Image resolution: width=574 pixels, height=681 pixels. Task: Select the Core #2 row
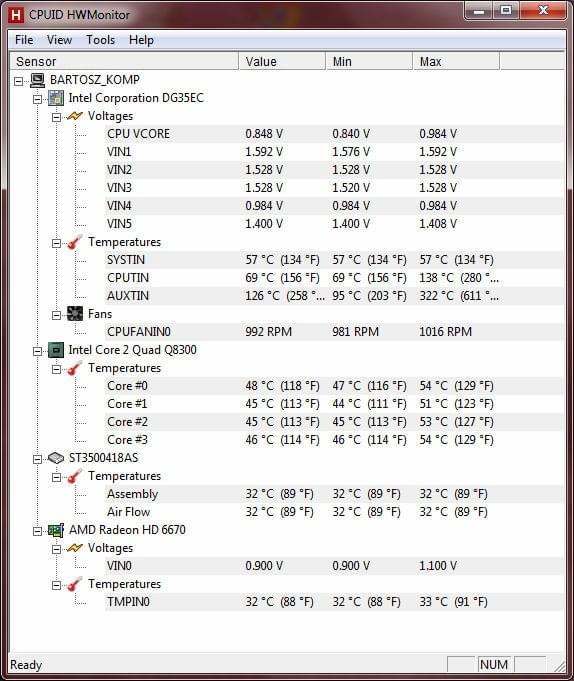point(334,422)
